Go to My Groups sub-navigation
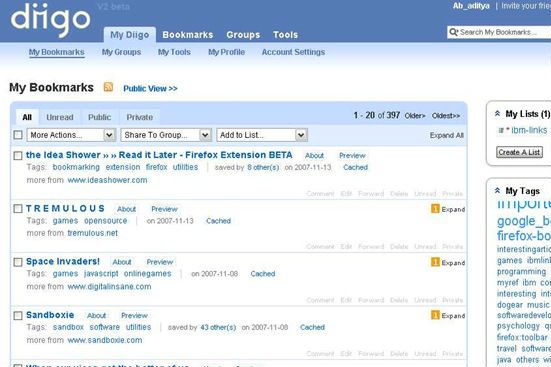Image resolution: width=551 pixels, height=367 pixels. [x=122, y=52]
